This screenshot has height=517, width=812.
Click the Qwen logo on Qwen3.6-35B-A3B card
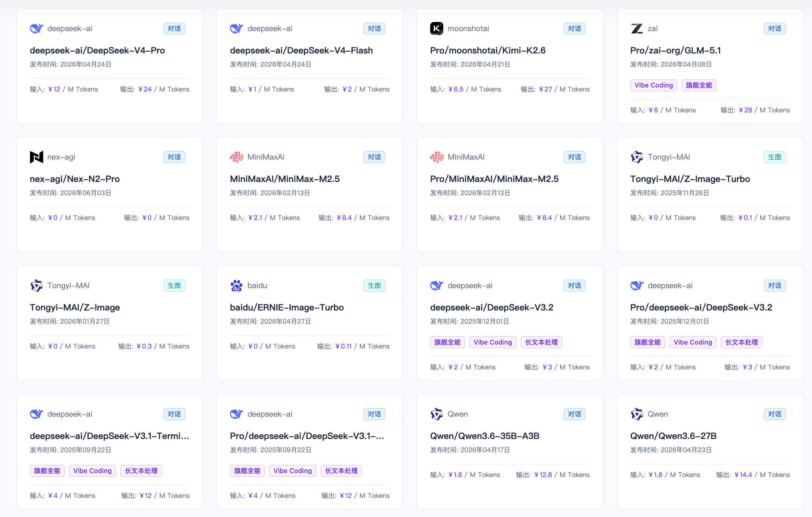tap(437, 414)
